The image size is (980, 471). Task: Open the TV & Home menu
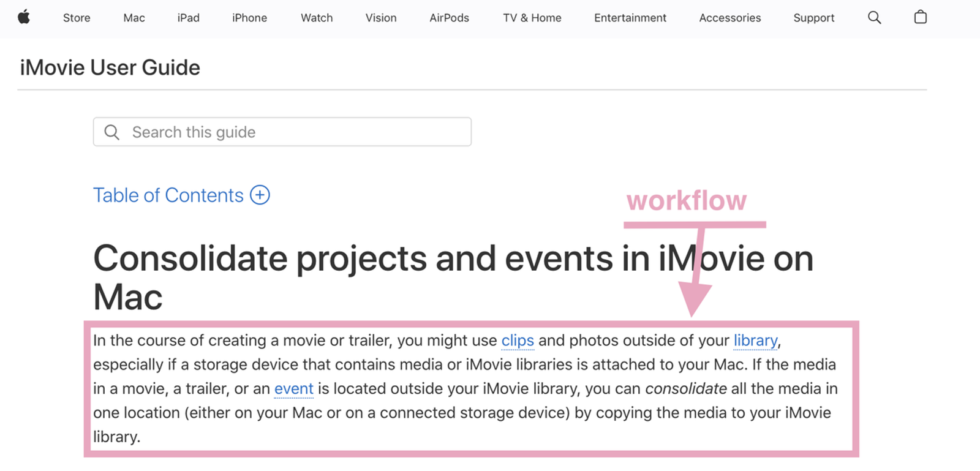(x=532, y=18)
